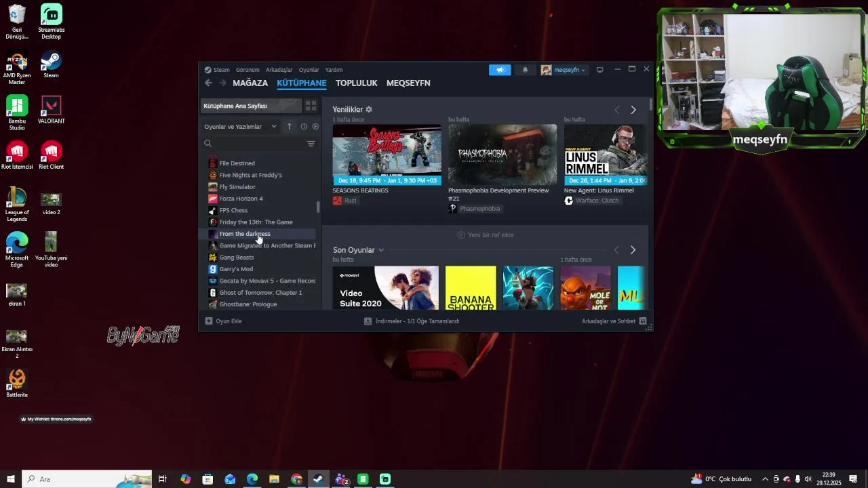Show next items in Yenilikler shelf
The width and height of the screenshot is (868, 488).
(x=633, y=110)
